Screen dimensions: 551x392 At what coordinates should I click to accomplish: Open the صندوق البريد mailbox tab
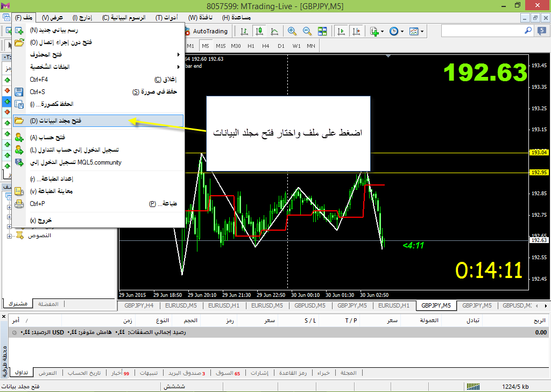coord(187,373)
